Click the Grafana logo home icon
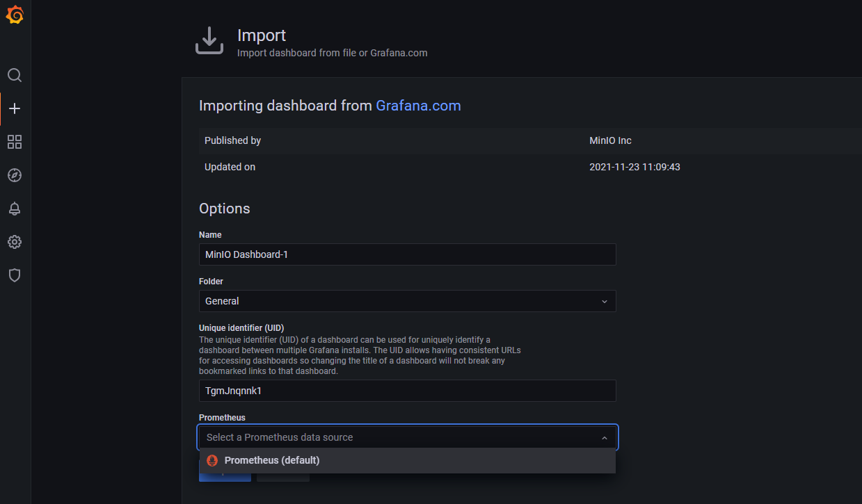This screenshot has height=504, width=862. pyautogui.click(x=15, y=15)
